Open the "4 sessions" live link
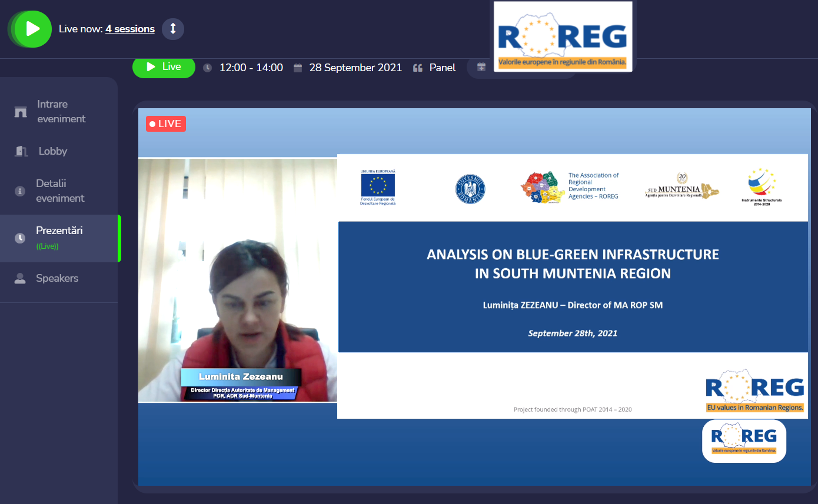Image resolution: width=818 pixels, height=504 pixels. pyautogui.click(x=130, y=29)
